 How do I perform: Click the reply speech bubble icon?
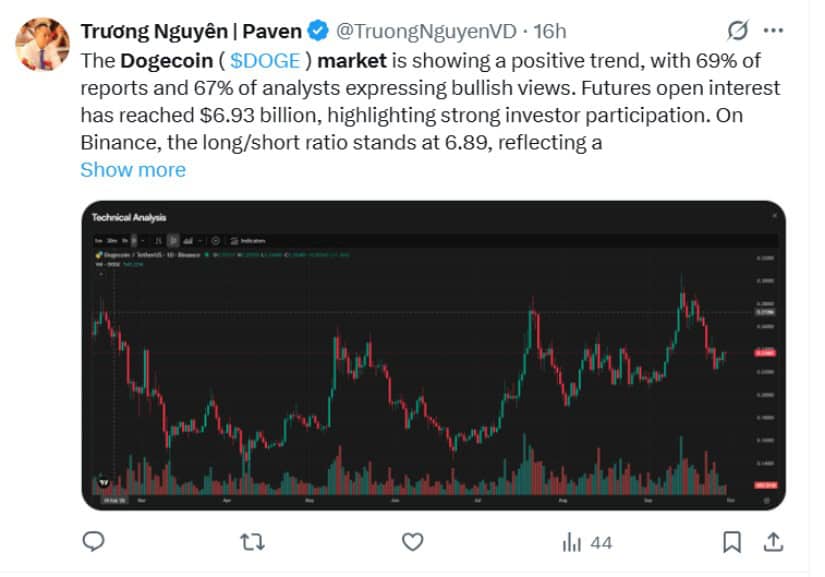pos(94,542)
